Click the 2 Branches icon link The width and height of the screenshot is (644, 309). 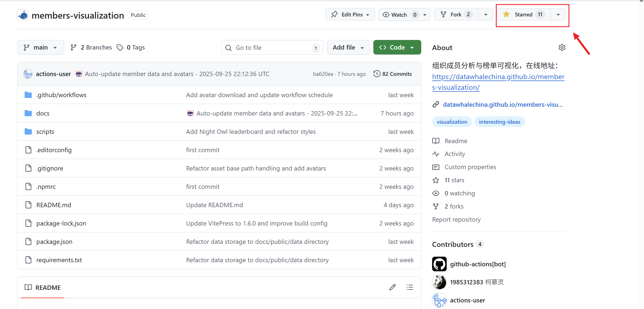(x=73, y=48)
